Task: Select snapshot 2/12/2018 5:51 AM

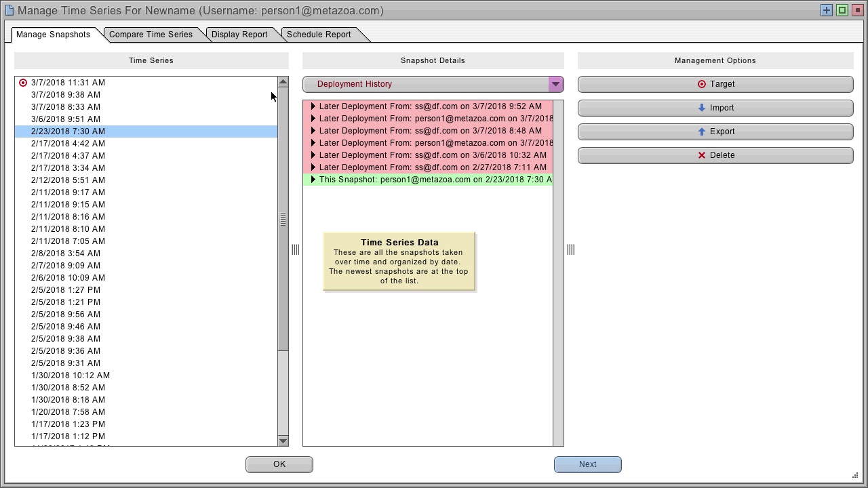Action: pos(146,180)
